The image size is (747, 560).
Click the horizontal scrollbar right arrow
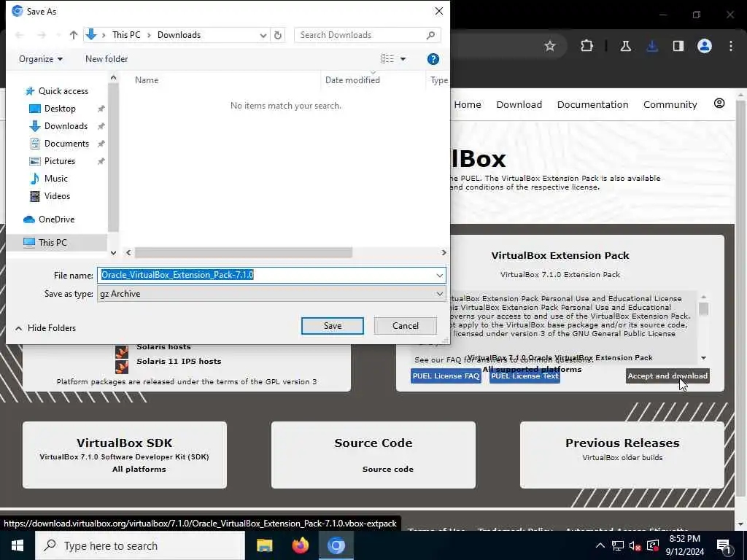pos(444,252)
